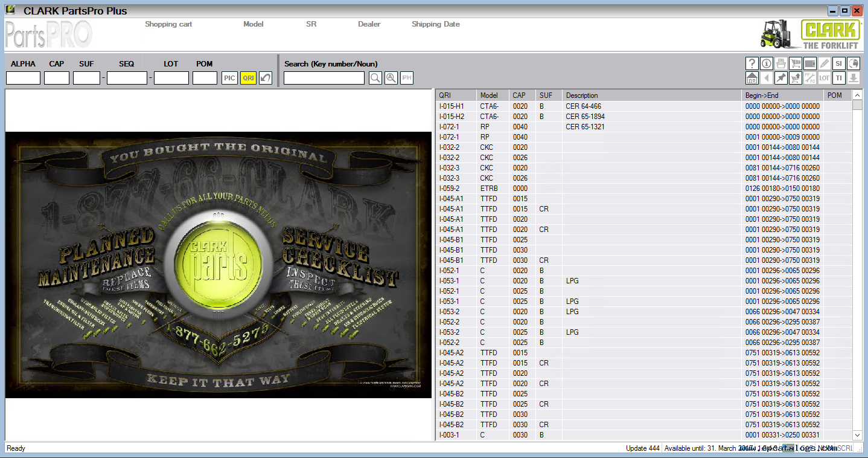The image size is (868, 458).
Task: Click the download arrow icon
Action: (x=854, y=78)
